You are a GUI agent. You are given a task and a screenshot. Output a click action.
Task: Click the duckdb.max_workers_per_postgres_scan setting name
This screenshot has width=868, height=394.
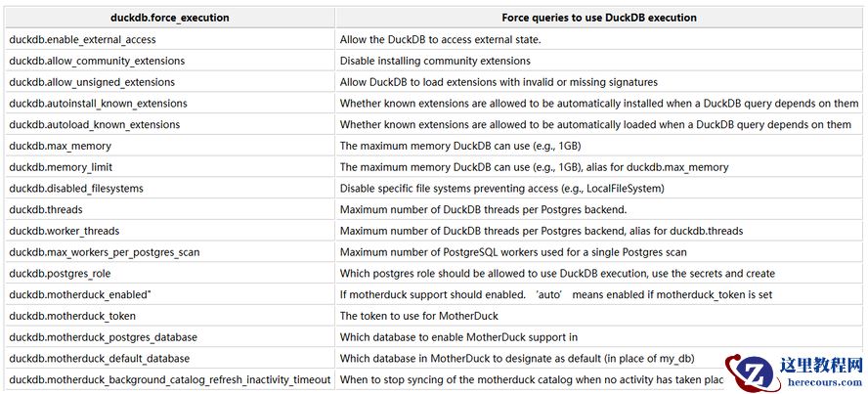pyautogui.click(x=104, y=251)
